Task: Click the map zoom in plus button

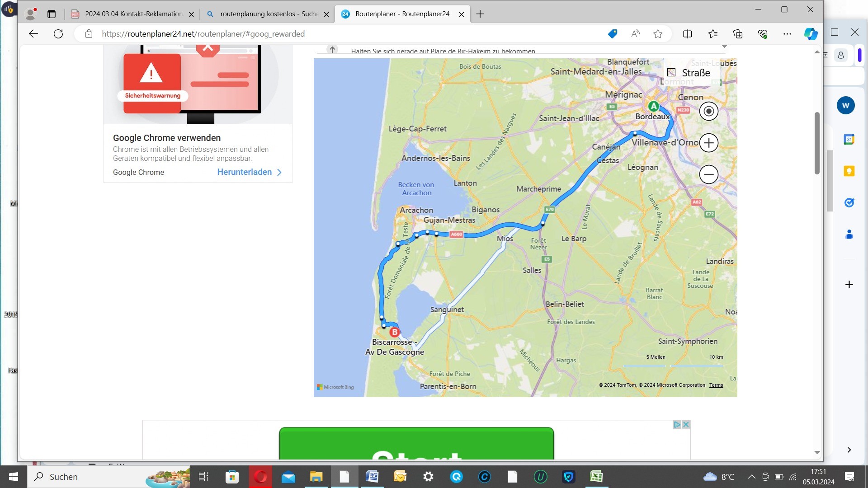Action: coord(708,143)
